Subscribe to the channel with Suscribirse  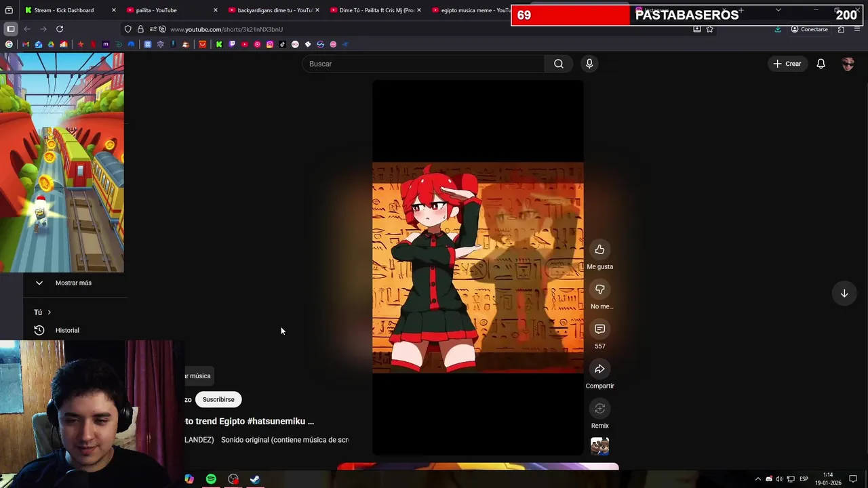(218, 399)
